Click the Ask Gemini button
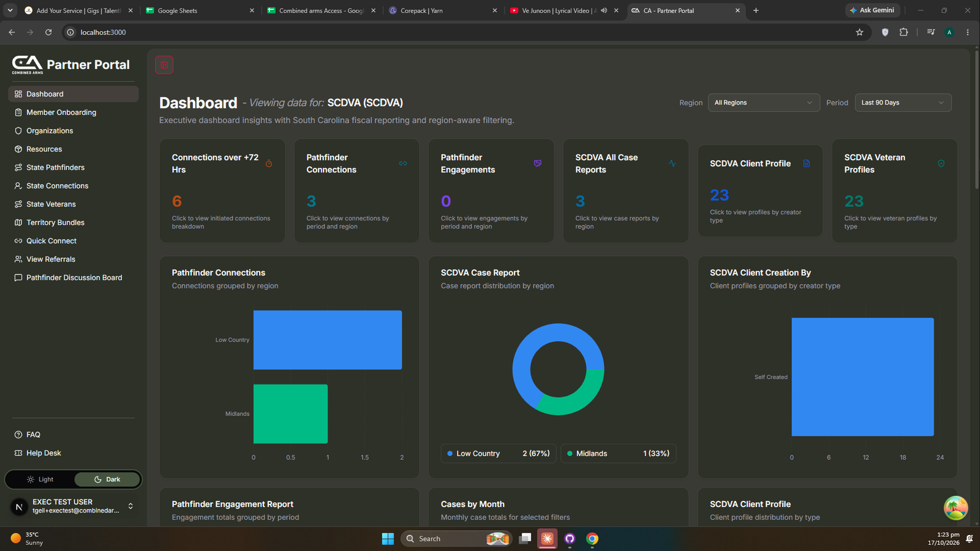Screen dimensions: 980x551 (x=872, y=10)
